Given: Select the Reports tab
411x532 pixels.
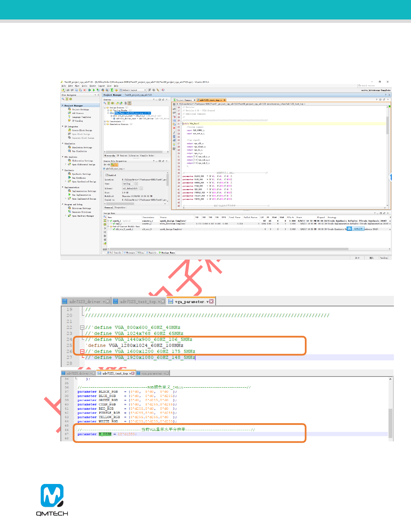Looking at the screenshot, I should pyautogui.click(x=151, y=253).
